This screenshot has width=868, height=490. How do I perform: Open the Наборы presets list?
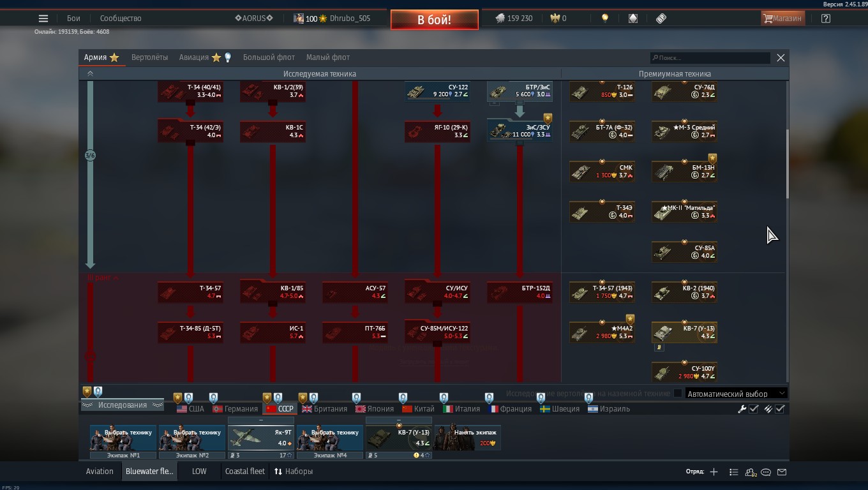tap(294, 471)
